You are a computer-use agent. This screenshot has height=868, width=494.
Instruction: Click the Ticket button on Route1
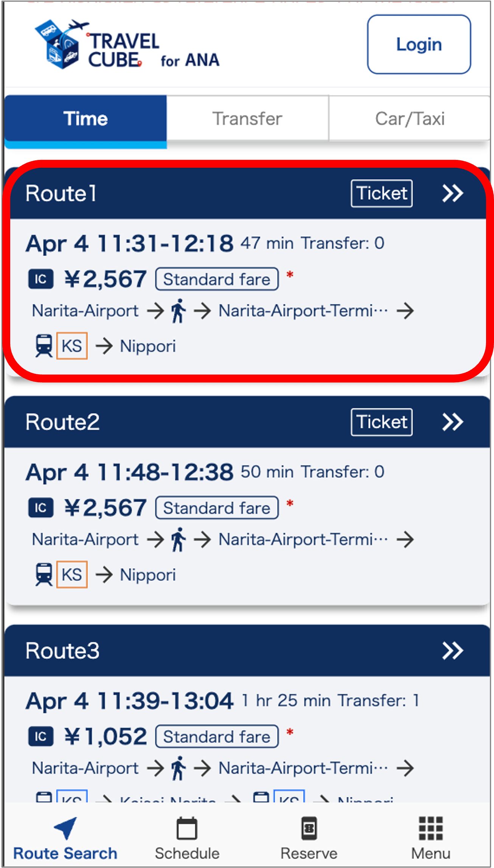click(x=382, y=194)
